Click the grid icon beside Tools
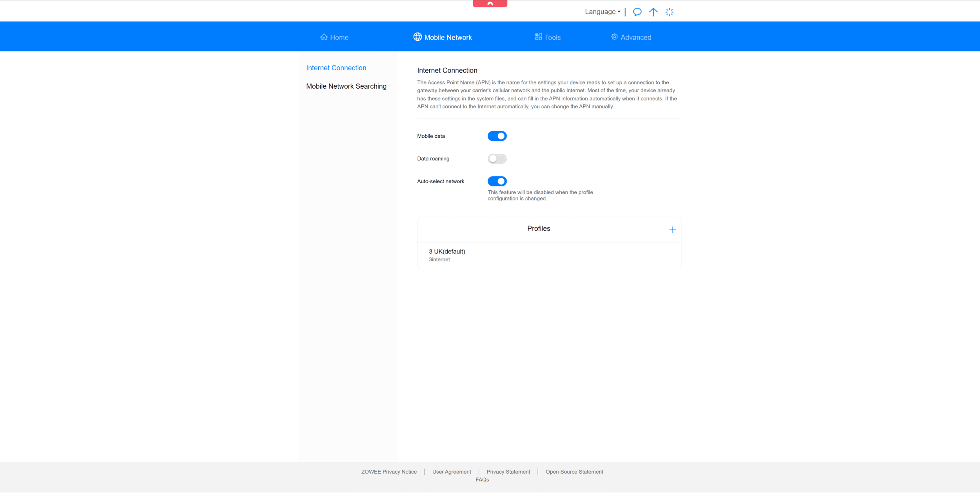Image resolution: width=980 pixels, height=494 pixels. (x=538, y=37)
